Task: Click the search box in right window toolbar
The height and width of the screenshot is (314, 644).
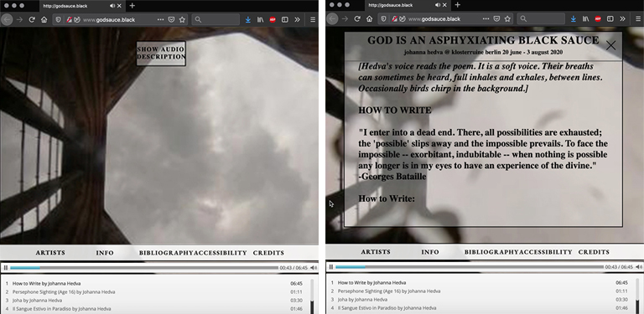Action: tap(541, 19)
